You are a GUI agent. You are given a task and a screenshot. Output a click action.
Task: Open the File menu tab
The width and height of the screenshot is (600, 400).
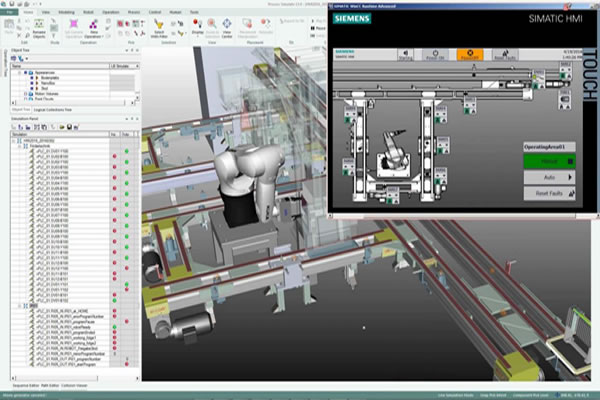[9, 12]
